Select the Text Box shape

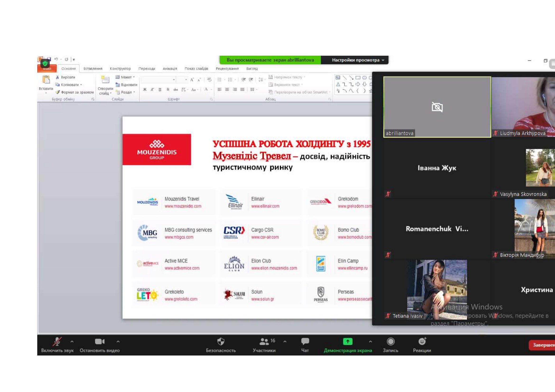coord(338,78)
